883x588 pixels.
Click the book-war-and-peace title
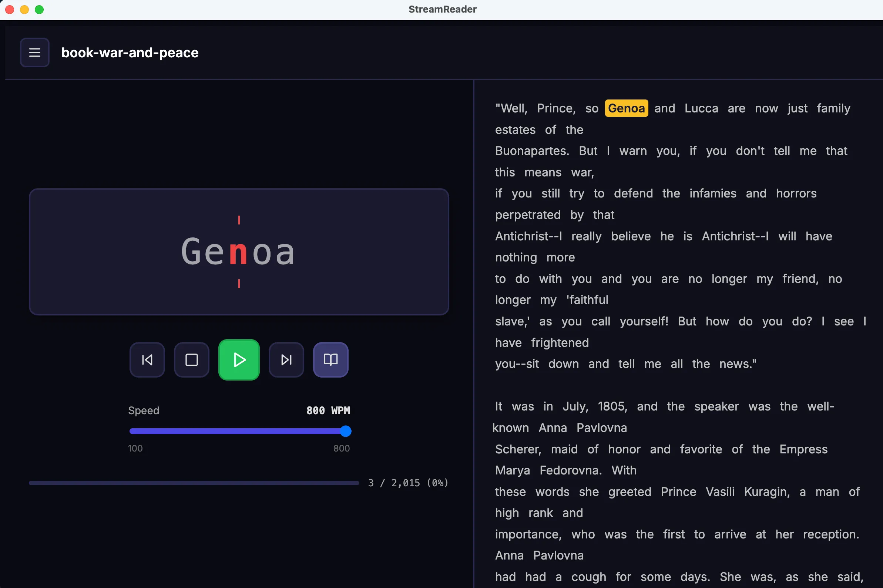130,53
